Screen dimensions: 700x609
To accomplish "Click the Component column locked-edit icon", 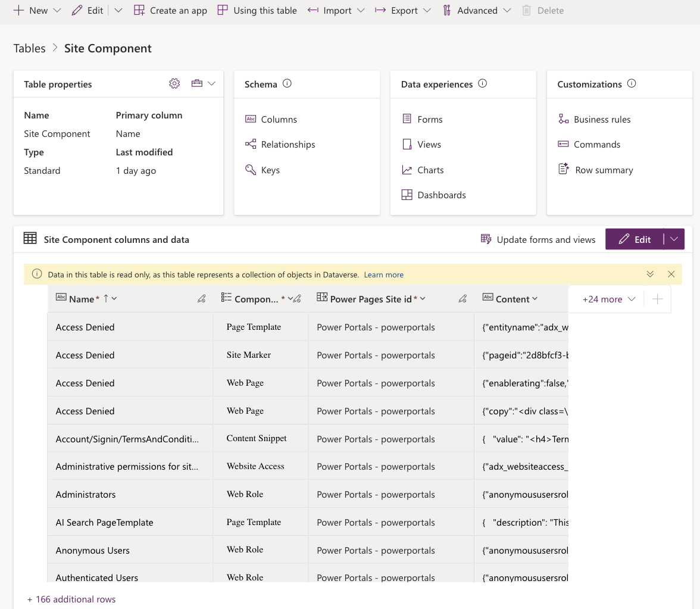I will (x=298, y=299).
